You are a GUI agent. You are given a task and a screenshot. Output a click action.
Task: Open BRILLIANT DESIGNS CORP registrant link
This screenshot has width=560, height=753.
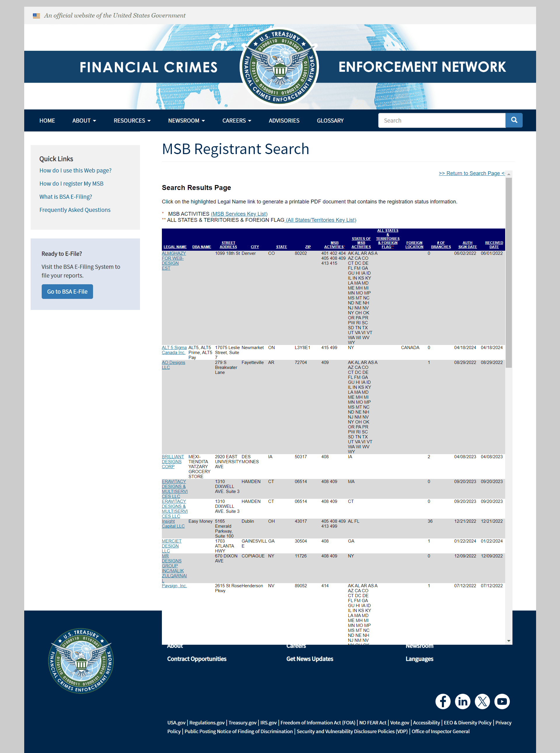[x=173, y=462]
